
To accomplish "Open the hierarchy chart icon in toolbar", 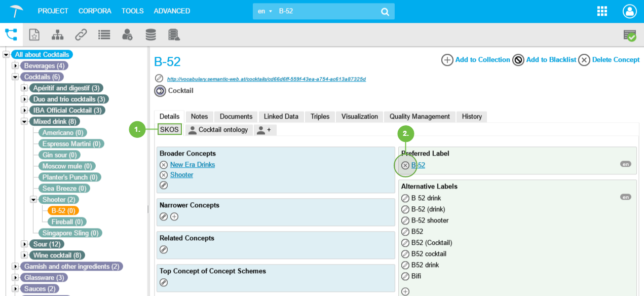I will (57, 35).
